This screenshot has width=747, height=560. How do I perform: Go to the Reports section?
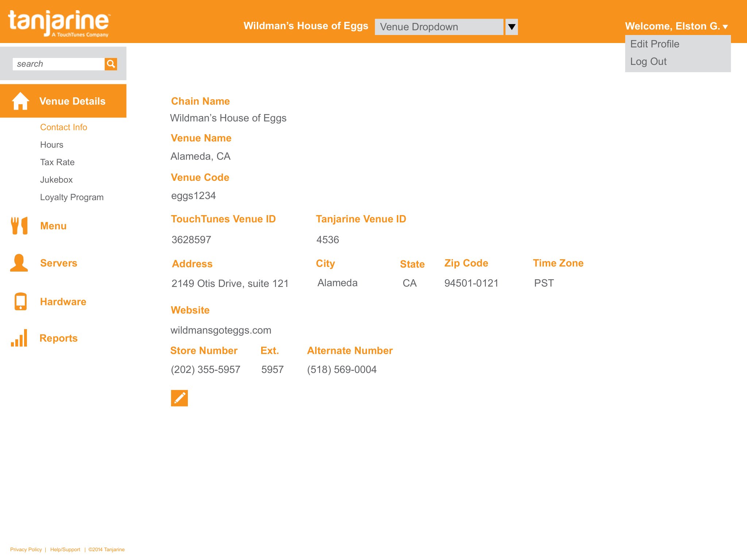pyautogui.click(x=59, y=338)
